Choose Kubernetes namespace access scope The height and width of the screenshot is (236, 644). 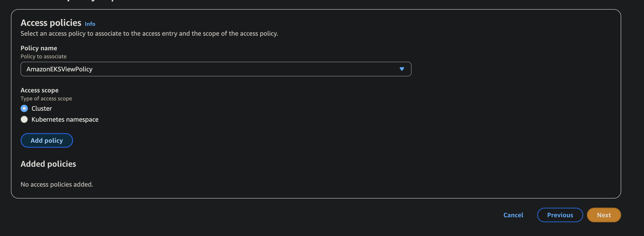(x=24, y=119)
